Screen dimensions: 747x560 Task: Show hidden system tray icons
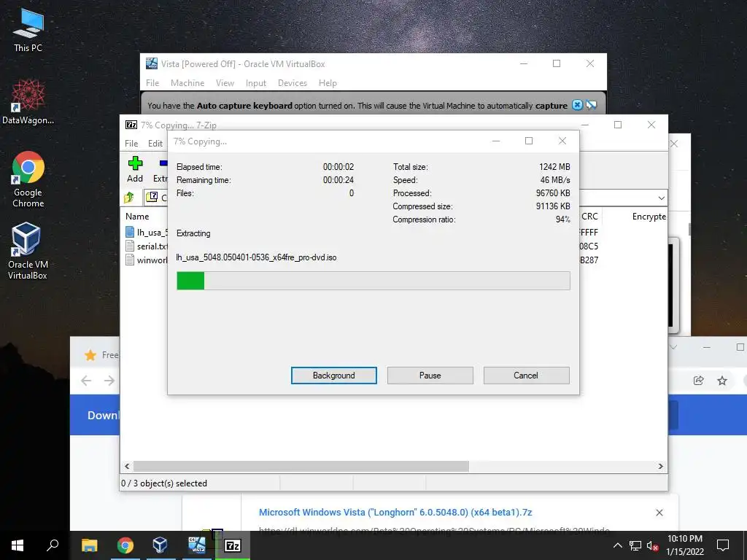[617, 545]
